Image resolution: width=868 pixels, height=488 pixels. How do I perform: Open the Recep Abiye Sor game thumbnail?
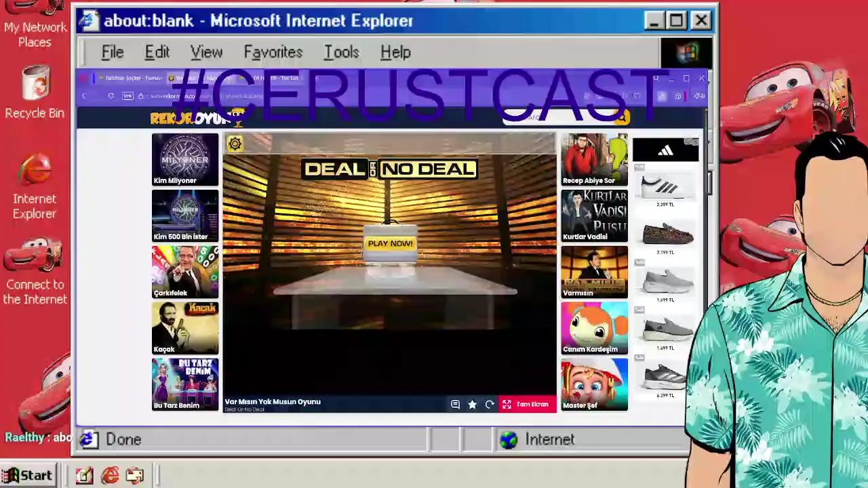pos(594,159)
